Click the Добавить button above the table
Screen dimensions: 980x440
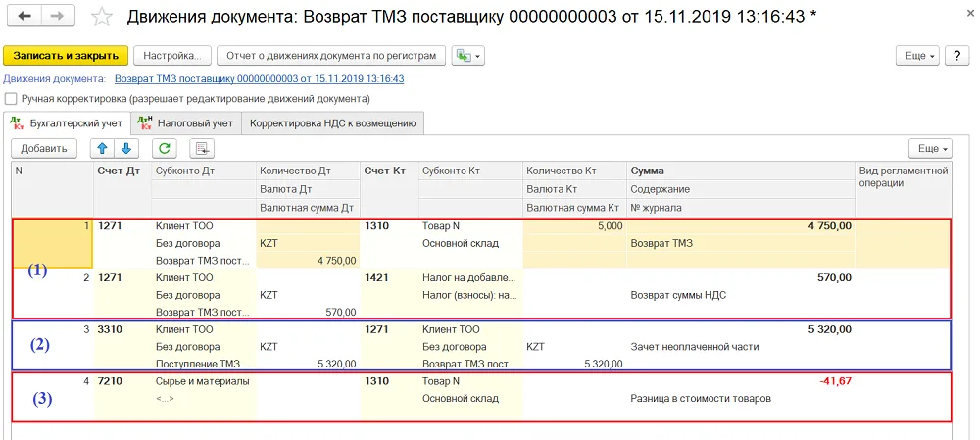(44, 149)
